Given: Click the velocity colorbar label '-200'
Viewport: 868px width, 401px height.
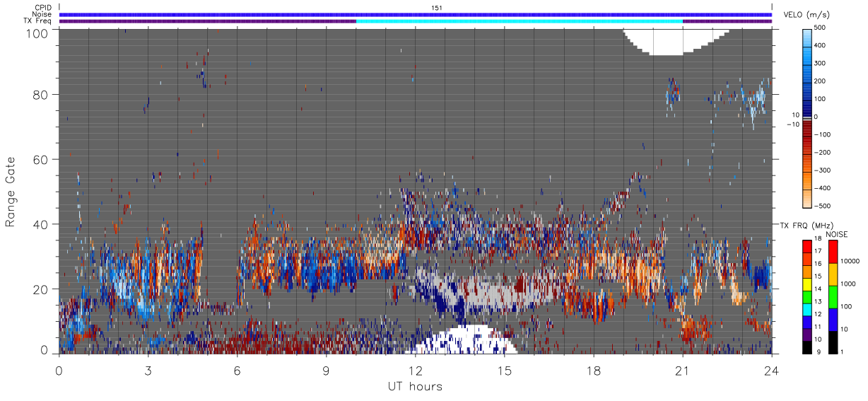Looking at the screenshot, I should (822, 153).
